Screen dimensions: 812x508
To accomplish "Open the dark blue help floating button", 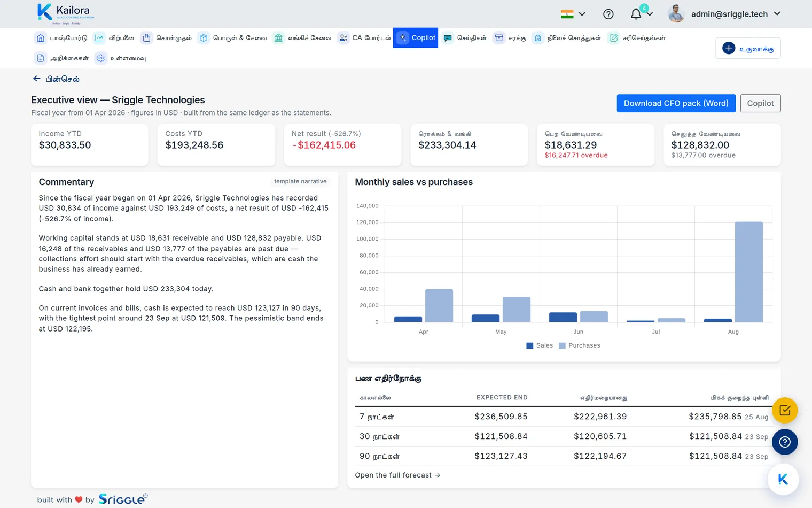I will coord(785,442).
